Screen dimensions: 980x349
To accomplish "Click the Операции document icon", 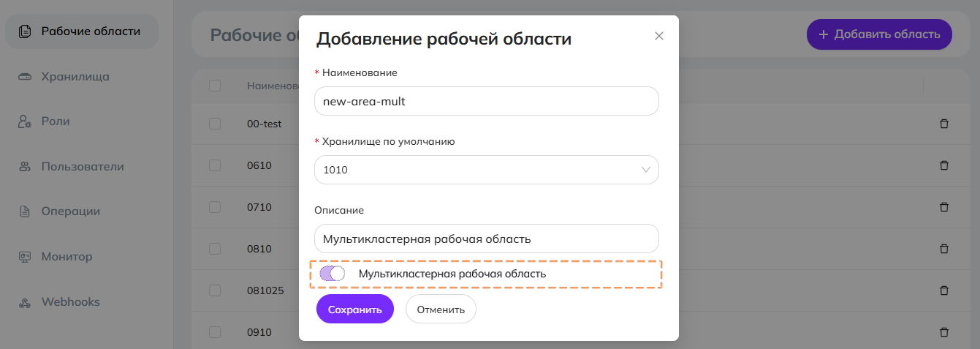I will coord(25,212).
